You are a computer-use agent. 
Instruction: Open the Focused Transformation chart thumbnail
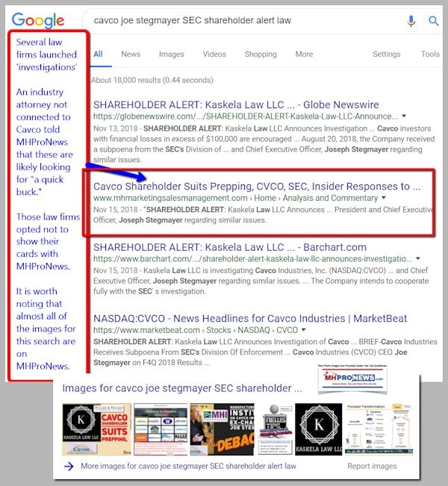tap(379, 429)
